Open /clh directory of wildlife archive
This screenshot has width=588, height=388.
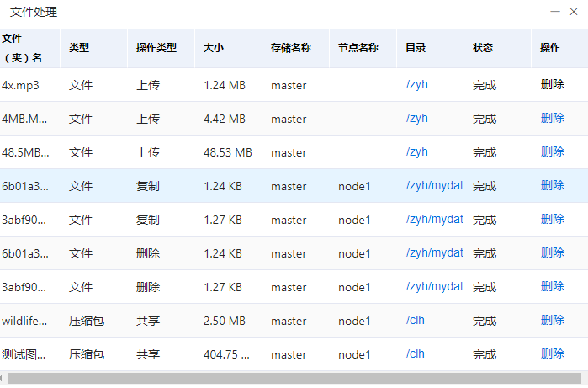(416, 320)
